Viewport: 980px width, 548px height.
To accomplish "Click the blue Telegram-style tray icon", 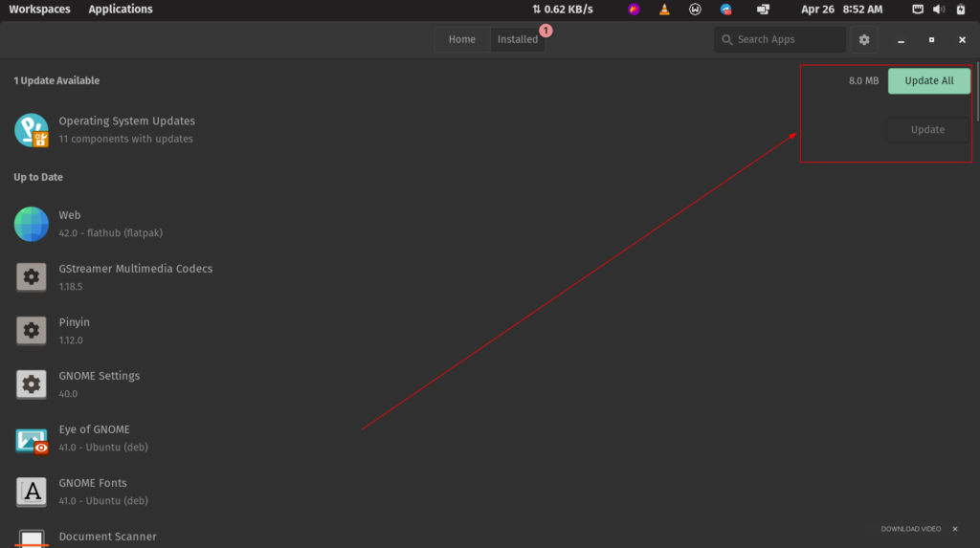I will [725, 10].
